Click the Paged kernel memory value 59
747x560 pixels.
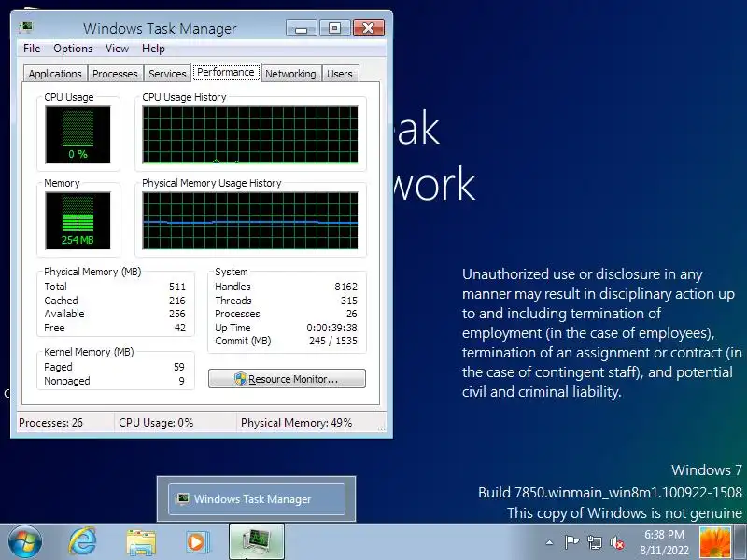click(179, 367)
